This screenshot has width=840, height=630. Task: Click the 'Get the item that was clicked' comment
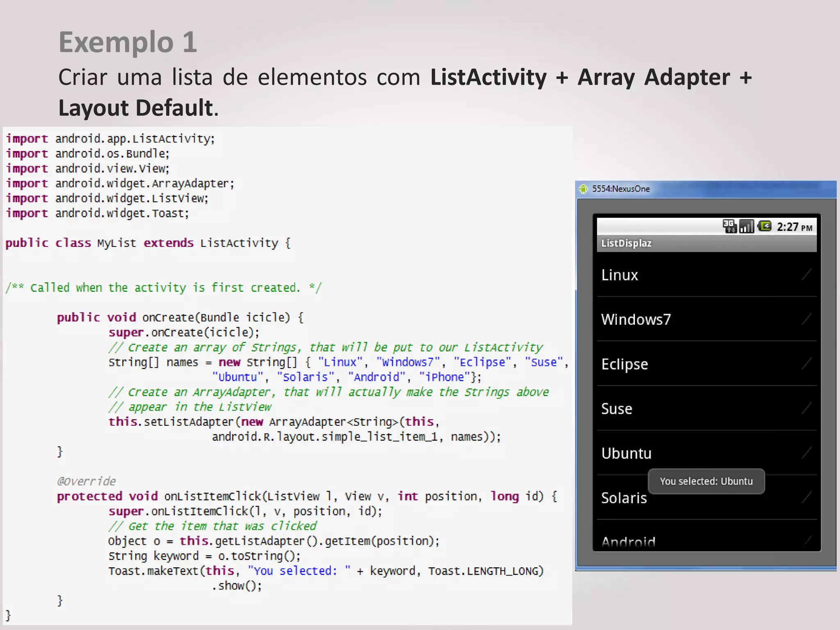point(212,526)
